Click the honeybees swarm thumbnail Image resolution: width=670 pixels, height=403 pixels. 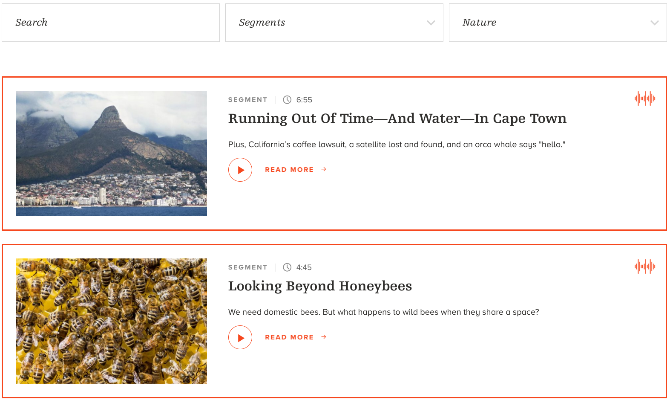click(x=112, y=321)
